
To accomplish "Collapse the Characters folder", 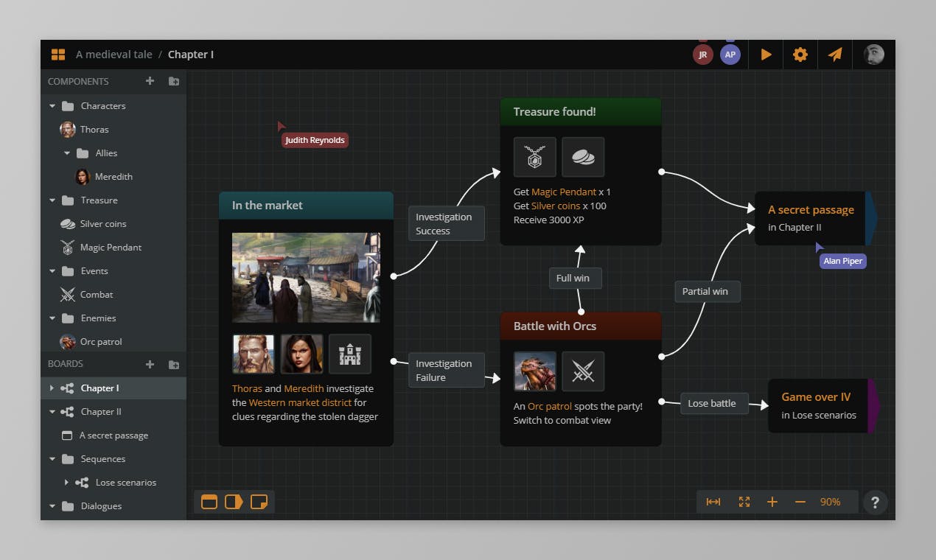I will click(52, 106).
